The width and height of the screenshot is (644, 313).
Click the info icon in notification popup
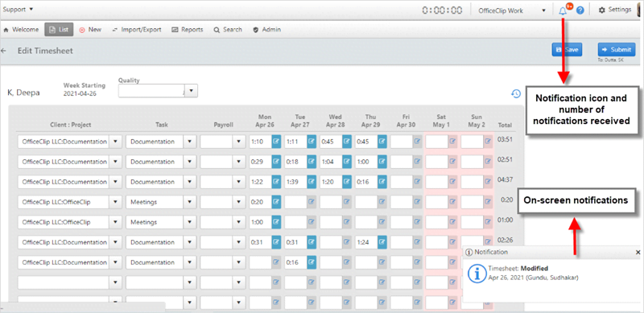(x=477, y=274)
